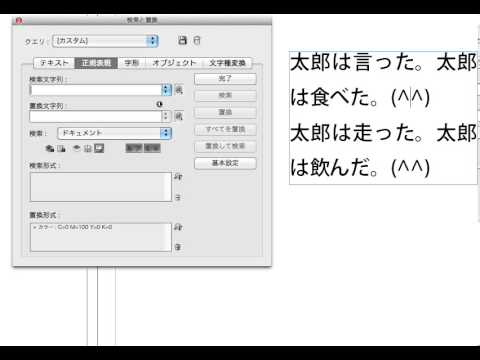Click the すべてを置換 button
480x360 pixels.
click(x=225, y=129)
